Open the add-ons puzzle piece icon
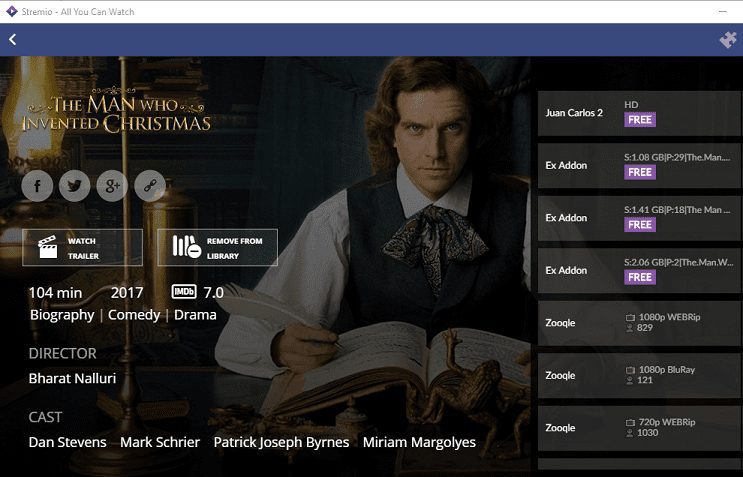 728,40
